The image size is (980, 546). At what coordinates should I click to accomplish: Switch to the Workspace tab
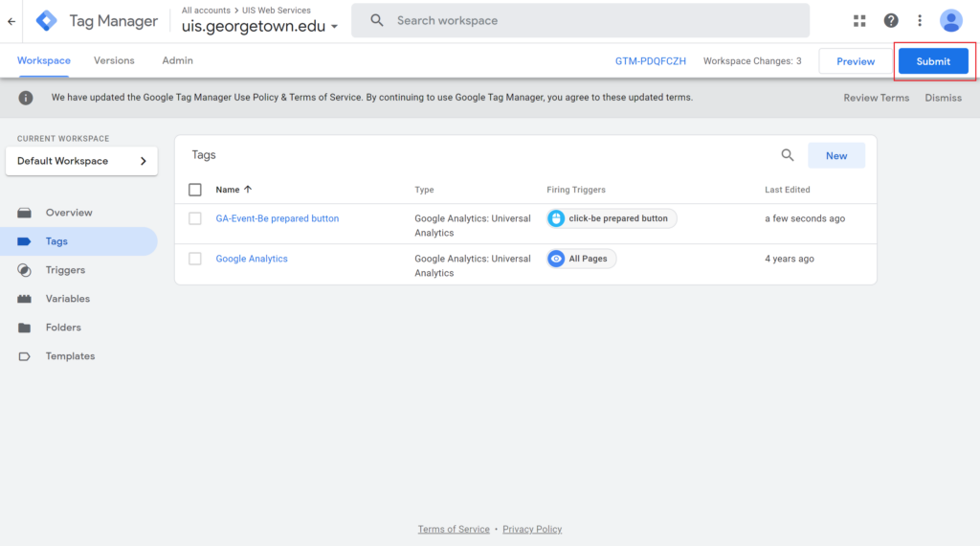point(44,60)
